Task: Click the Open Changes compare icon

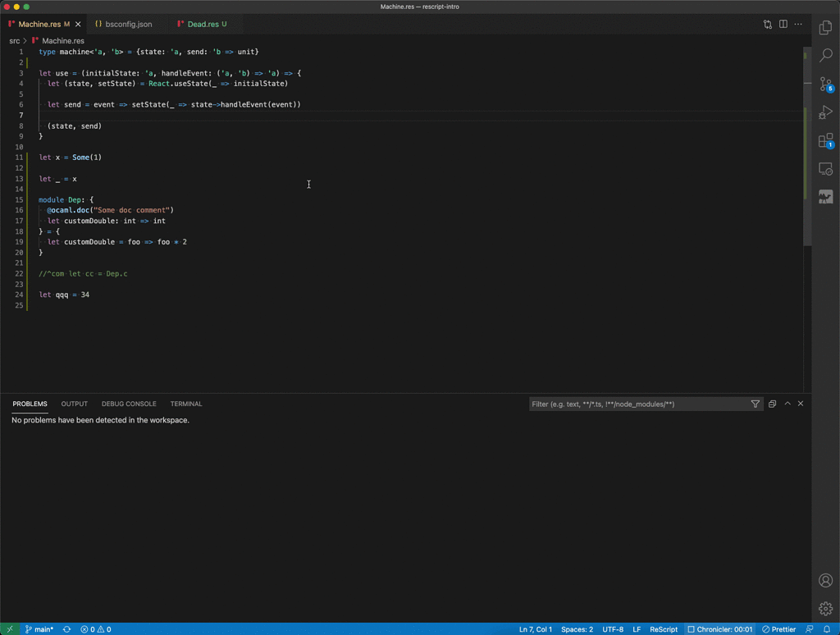Action: click(767, 25)
